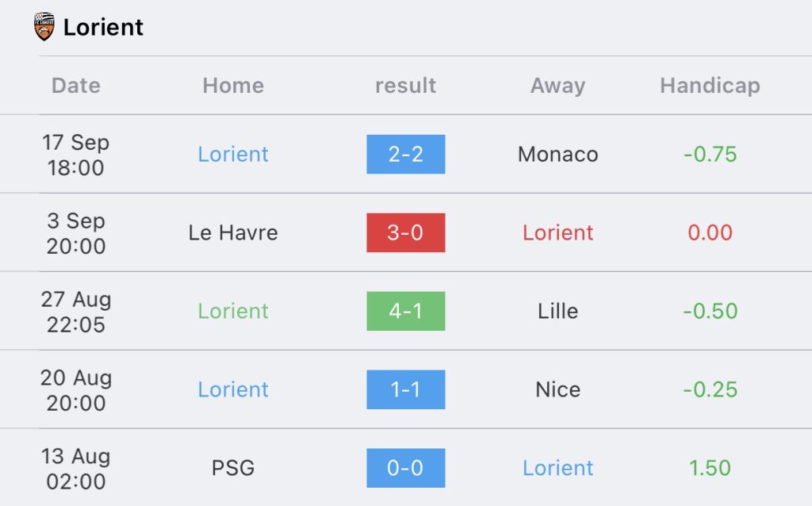Click the 1-1 result badge
Viewport: 812px width, 506px height.
(x=405, y=389)
